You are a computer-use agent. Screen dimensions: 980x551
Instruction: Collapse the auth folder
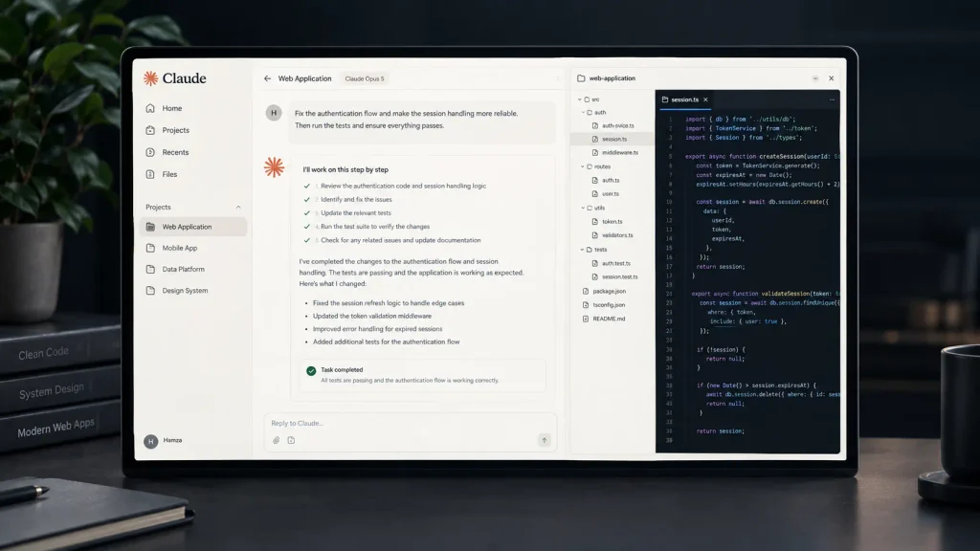pos(583,113)
